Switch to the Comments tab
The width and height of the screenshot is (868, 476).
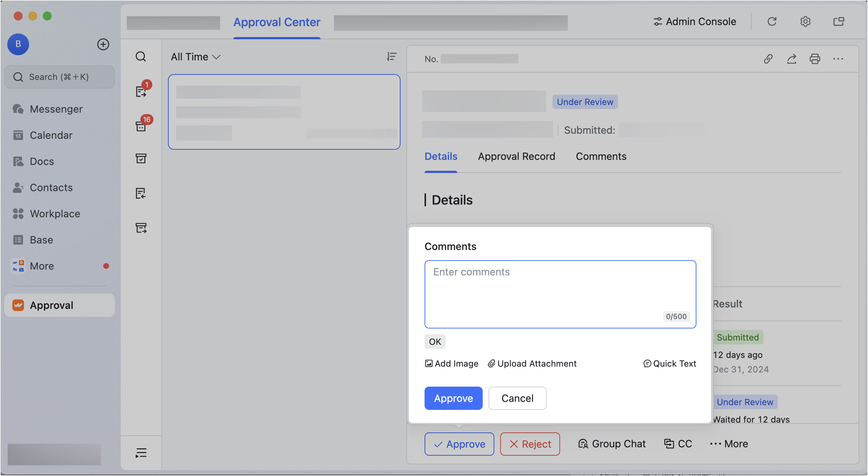(x=601, y=156)
